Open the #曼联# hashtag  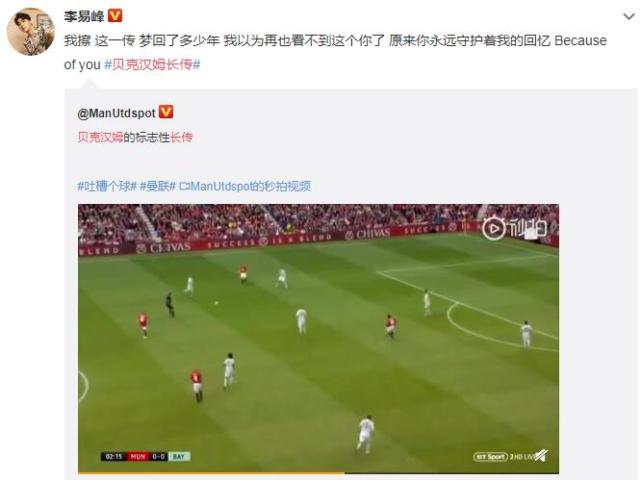click(x=158, y=186)
